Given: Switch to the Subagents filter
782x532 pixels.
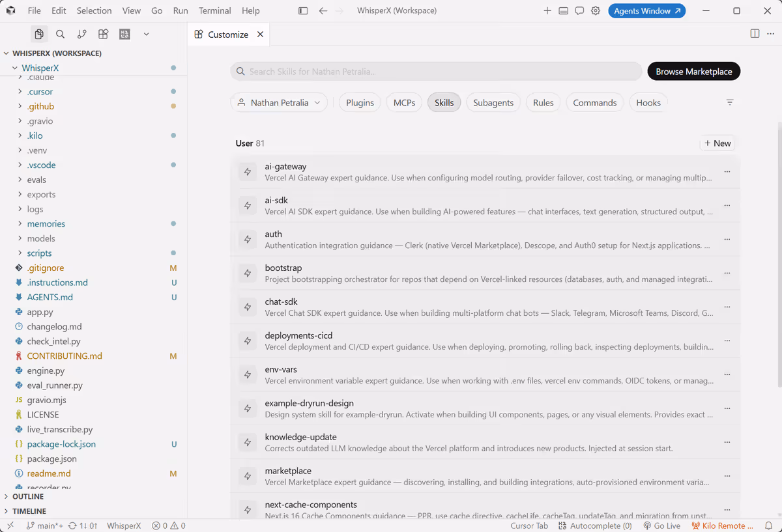Looking at the screenshot, I should (493, 103).
